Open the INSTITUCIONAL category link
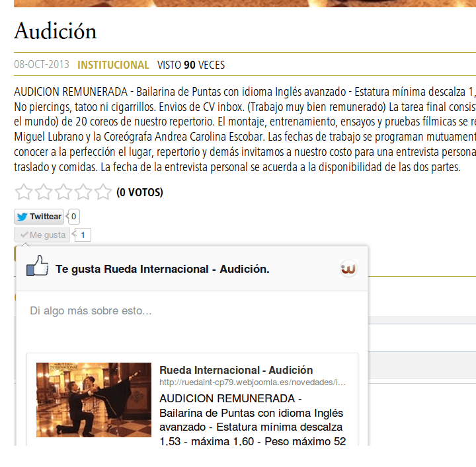 click(x=113, y=65)
